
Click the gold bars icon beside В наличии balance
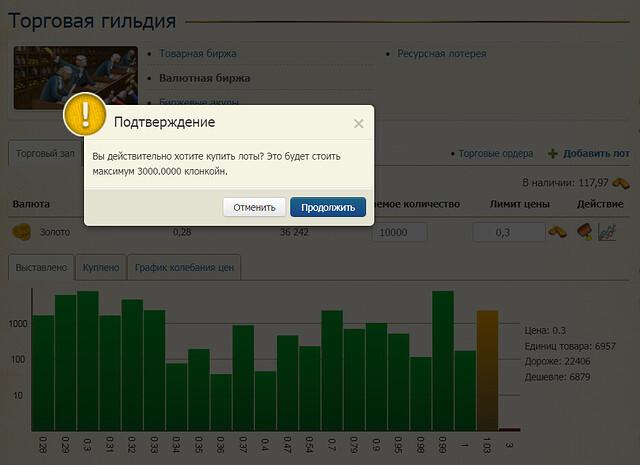click(621, 183)
